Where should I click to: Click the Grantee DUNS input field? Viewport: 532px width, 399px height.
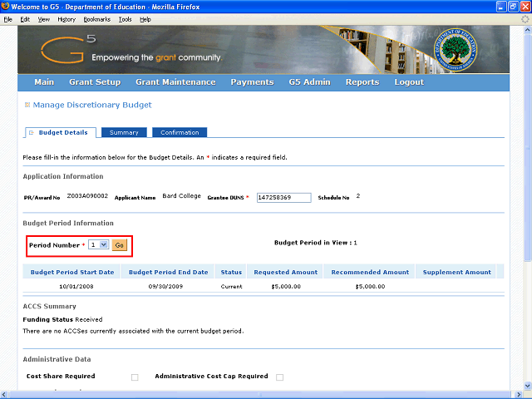point(283,198)
